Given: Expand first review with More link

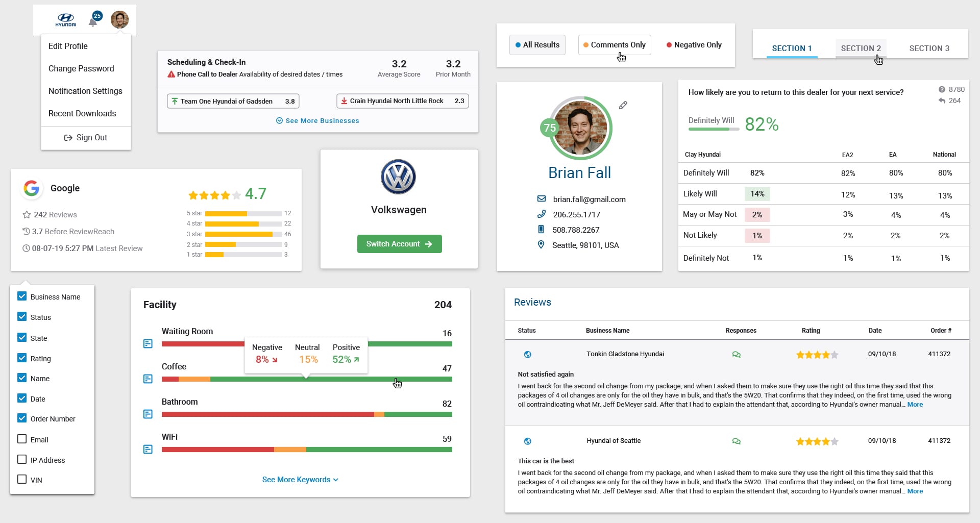Looking at the screenshot, I should click(915, 405).
